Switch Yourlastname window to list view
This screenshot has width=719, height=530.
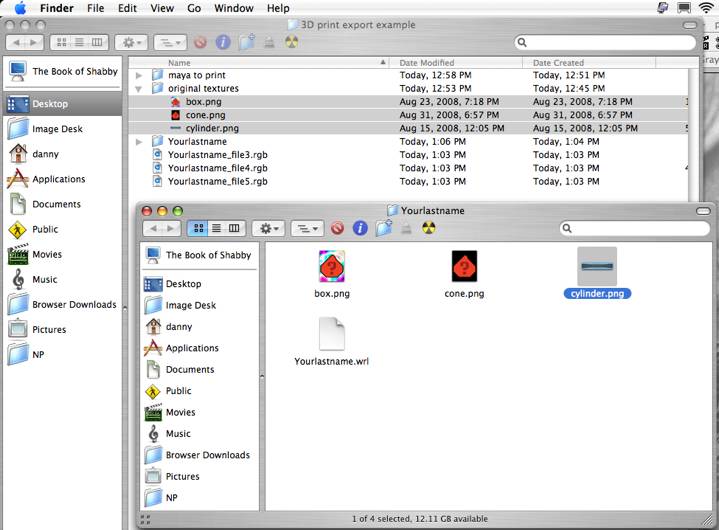pos(216,229)
